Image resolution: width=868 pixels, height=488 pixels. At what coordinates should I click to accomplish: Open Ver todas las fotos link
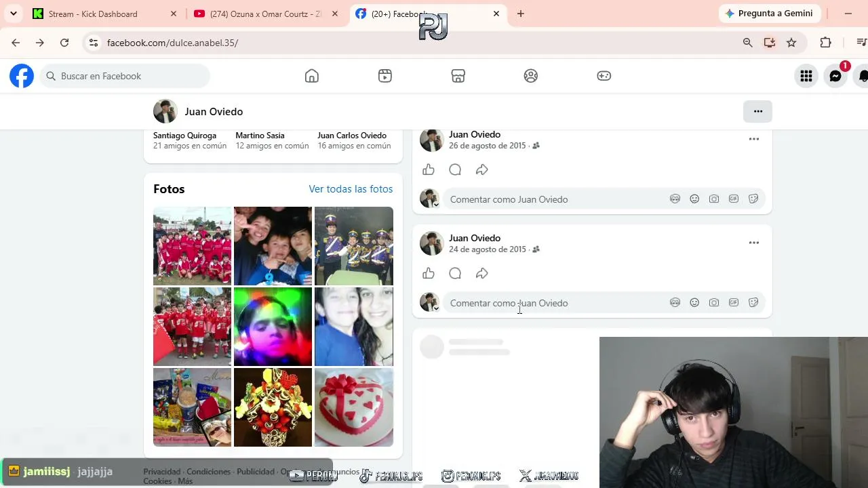[351, 189]
